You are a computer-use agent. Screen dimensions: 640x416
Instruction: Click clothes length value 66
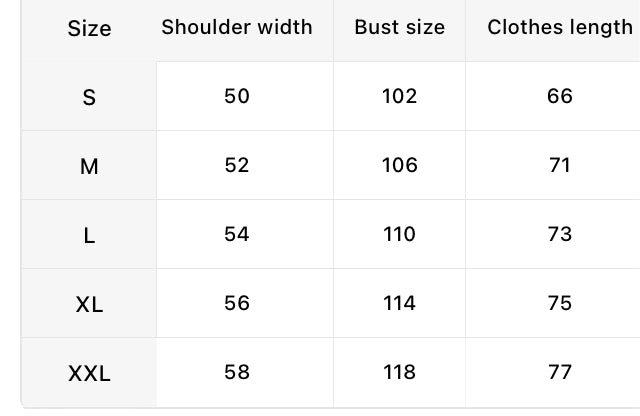coord(560,96)
